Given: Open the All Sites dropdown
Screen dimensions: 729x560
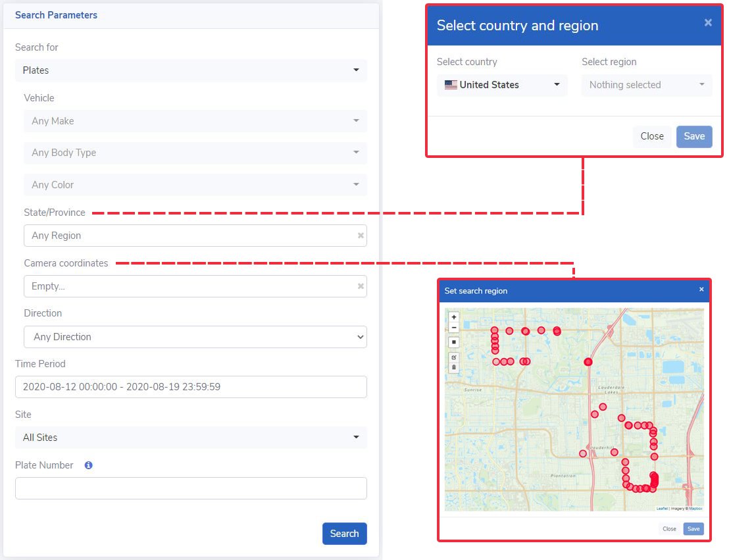Looking at the screenshot, I should 191,438.
